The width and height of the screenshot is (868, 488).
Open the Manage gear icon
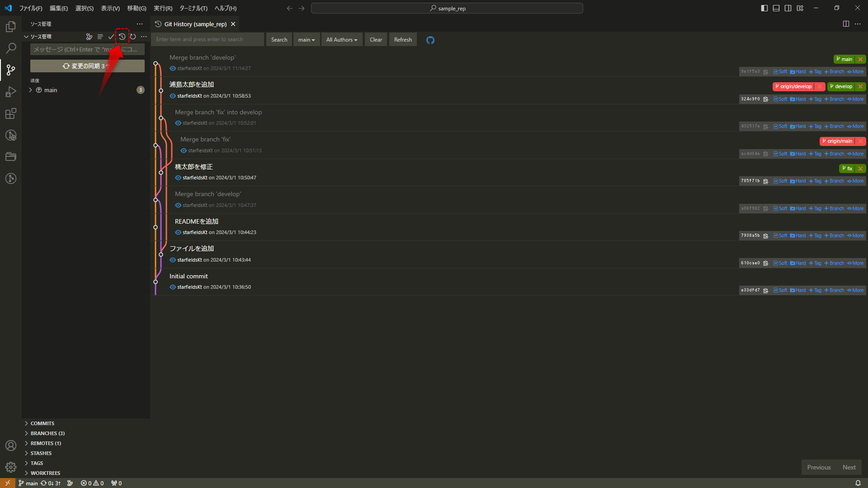point(11,467)
